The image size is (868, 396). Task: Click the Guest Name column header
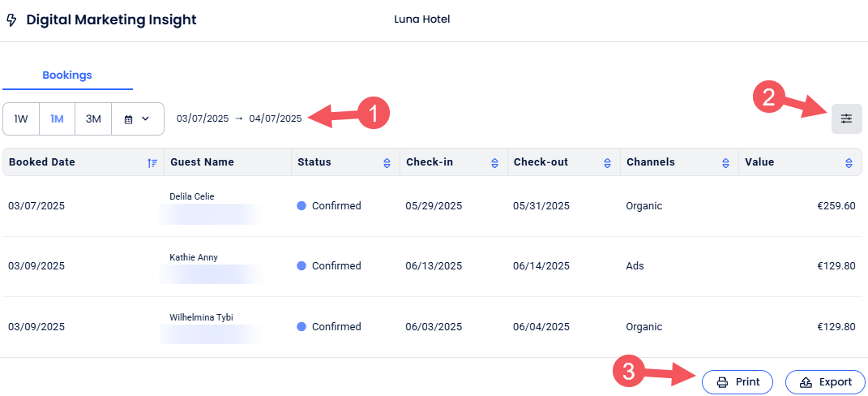point(202,162)
